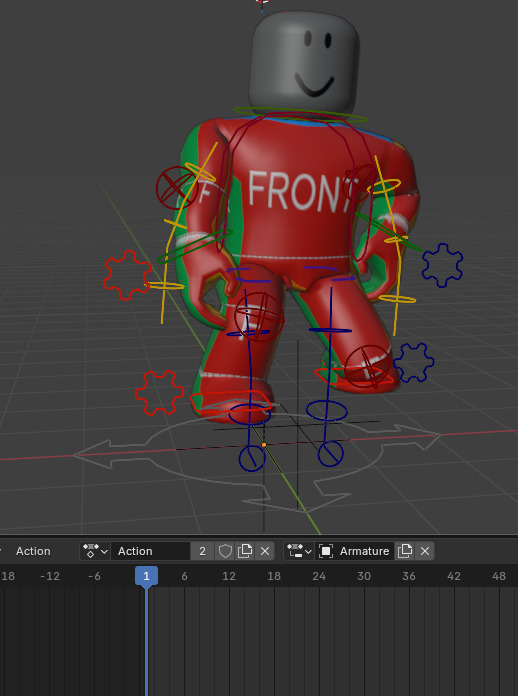518x696 pixels.
Task: Open the Action menu left of the action selector
Action: tap(33, 551)
